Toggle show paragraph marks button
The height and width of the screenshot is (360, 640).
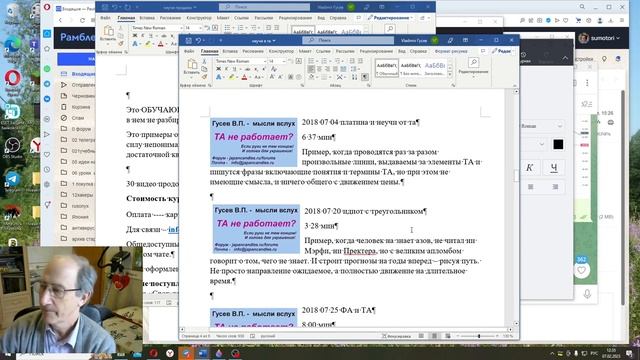365,77
